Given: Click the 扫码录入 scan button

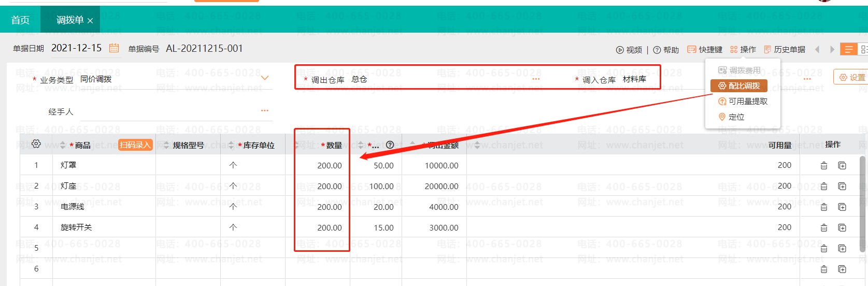Looking at the screenshot, I should pyautogui.click(x=135, y=145).
